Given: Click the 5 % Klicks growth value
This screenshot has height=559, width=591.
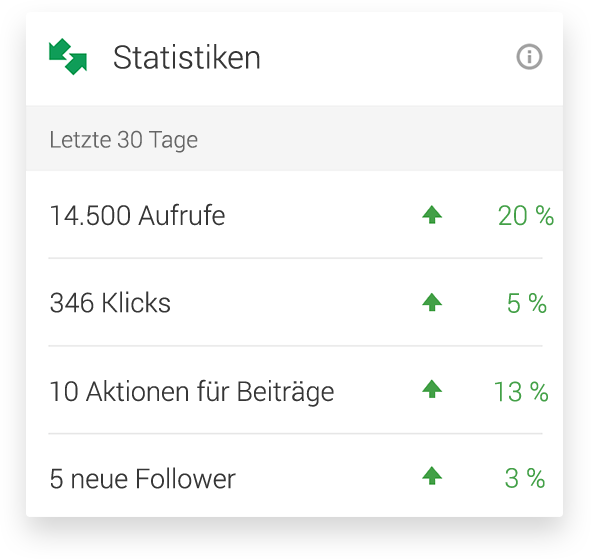Looking at the screenshot, I should tap(527, 303).
